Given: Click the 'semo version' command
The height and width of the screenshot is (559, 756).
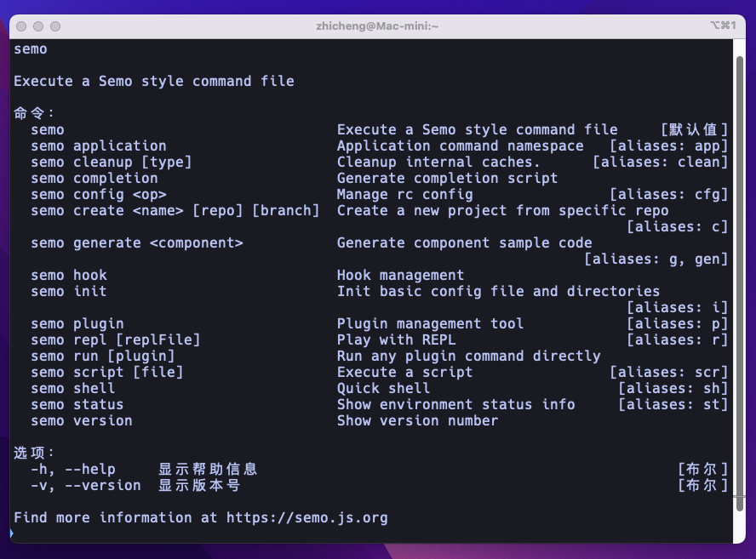Looking at the screenshot, I should [82, 420].
